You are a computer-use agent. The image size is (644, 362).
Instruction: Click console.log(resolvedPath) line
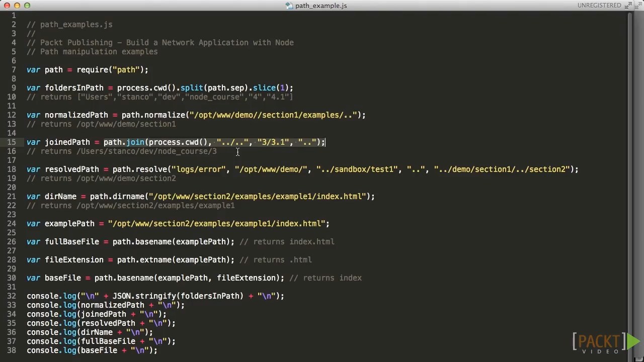pos(101,323)
